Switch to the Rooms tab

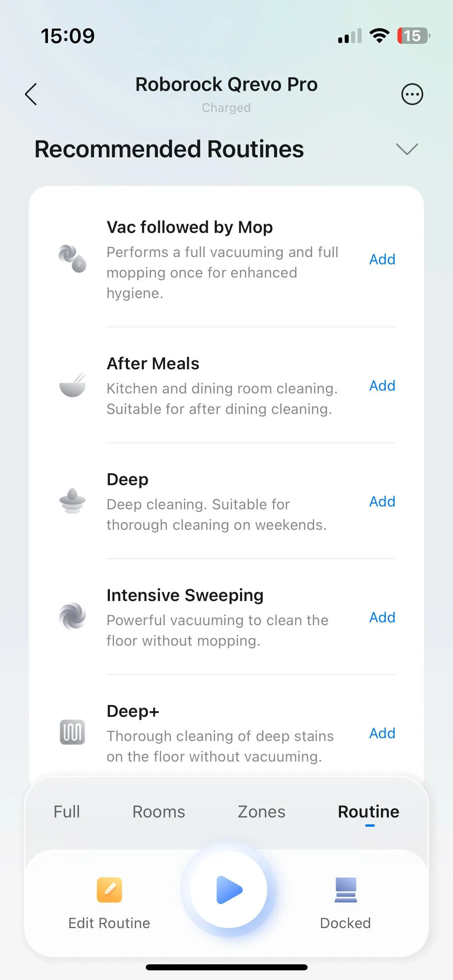[159, 812]
